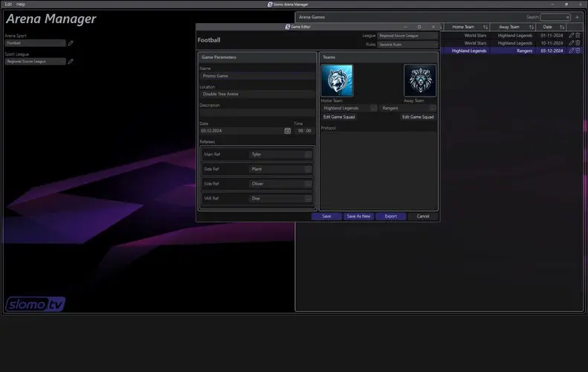Click the Save As New button
The height and width of the screenshot is (372, 588).
click(358, 217)
